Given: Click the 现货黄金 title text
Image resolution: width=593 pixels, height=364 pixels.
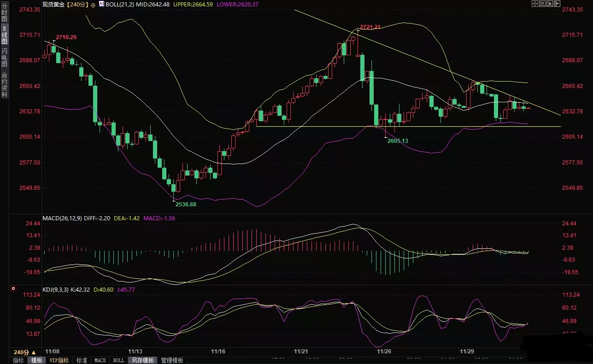Looking at the screenshot, I should [x=53, y=4].
